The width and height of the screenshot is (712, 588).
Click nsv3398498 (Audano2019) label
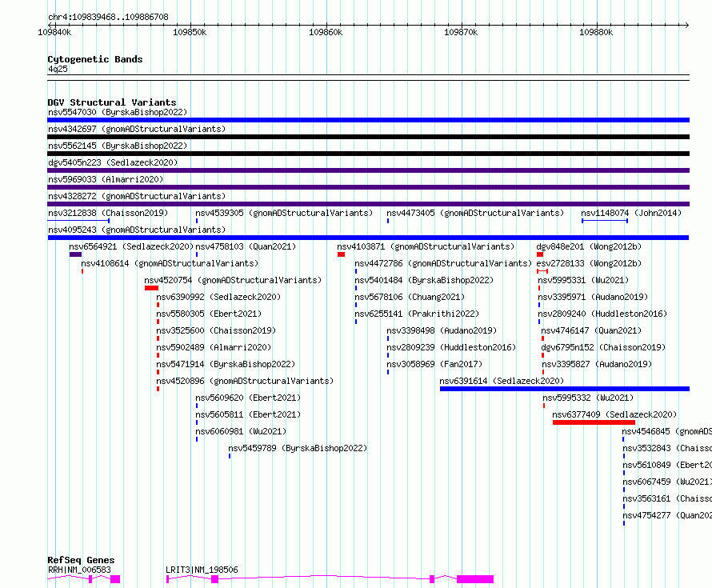point(442,330)
